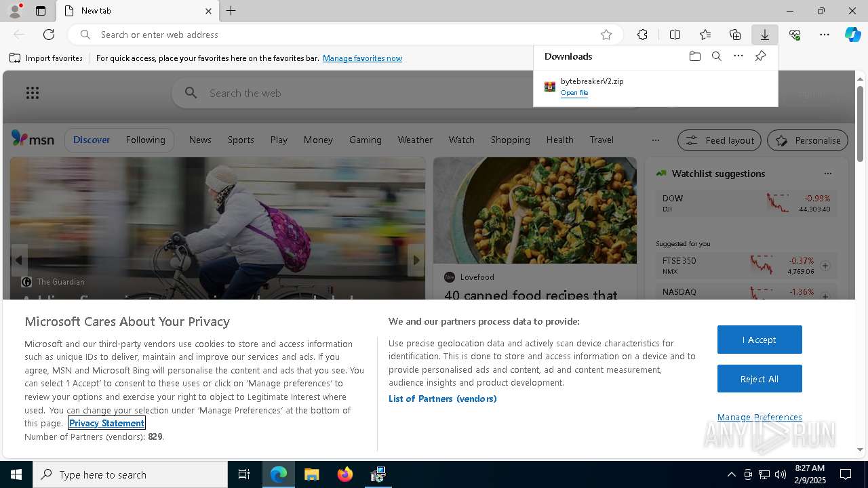Show hidden system tray icons
The image size is (868, 488).
click(x=731, y=474)
